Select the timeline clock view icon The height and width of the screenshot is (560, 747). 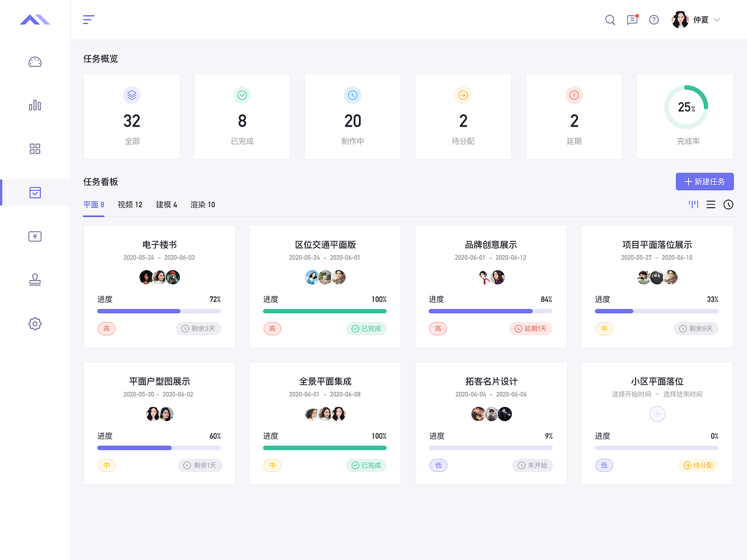pyautogui.click(x=728, y=205)
